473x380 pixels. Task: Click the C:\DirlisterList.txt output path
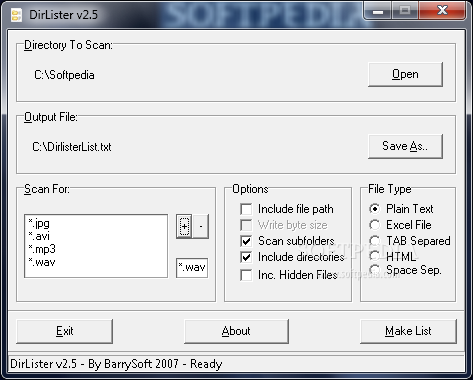click(x=72, y=147)
